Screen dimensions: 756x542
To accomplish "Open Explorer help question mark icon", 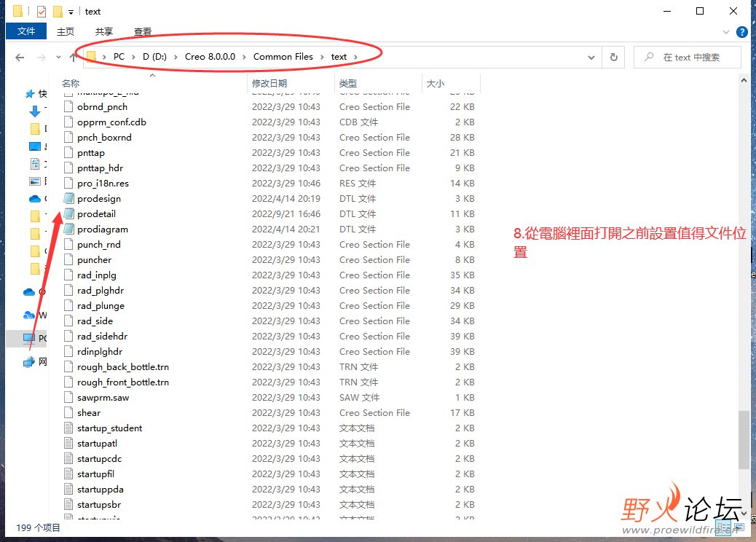I will pos(742,32).
